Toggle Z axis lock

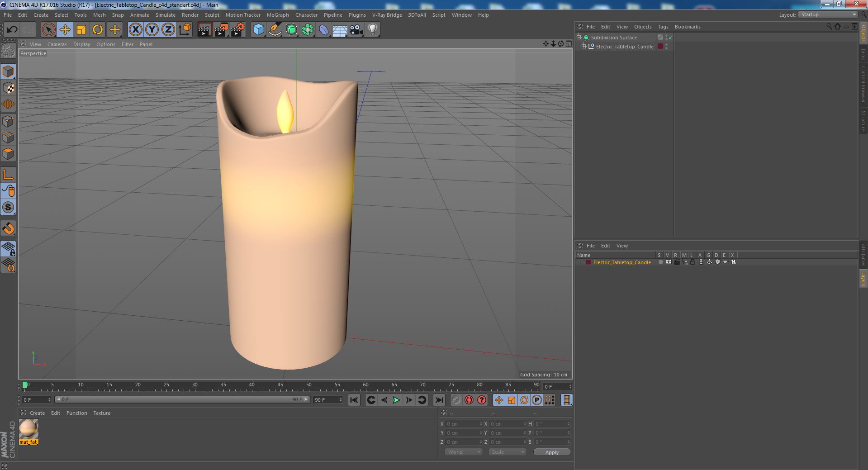pos(168,30)
